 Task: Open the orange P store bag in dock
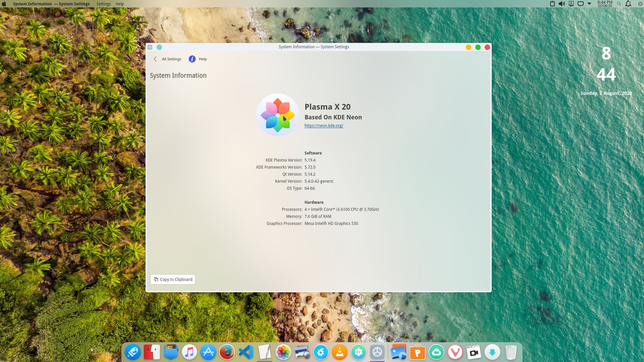418,352
